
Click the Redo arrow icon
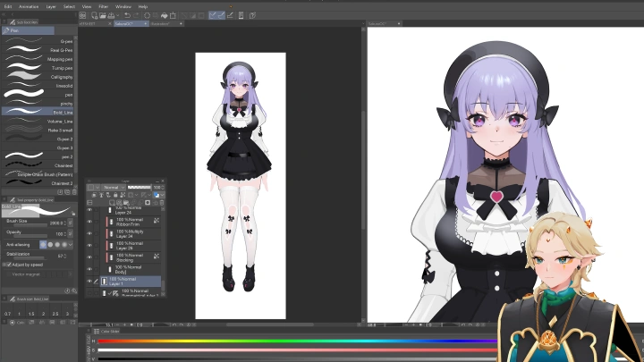tap(136, 15)
